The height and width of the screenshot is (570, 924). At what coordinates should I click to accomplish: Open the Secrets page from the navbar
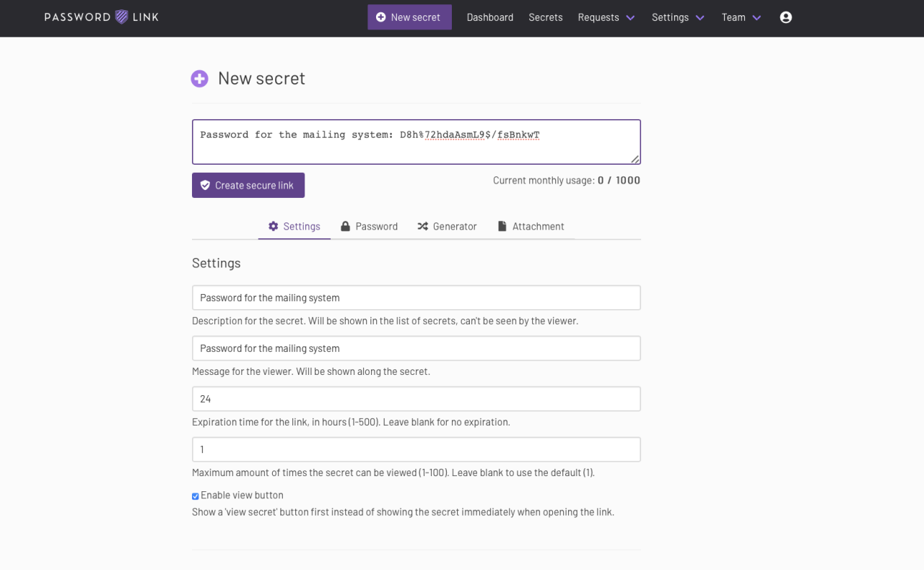coord(545,17)
